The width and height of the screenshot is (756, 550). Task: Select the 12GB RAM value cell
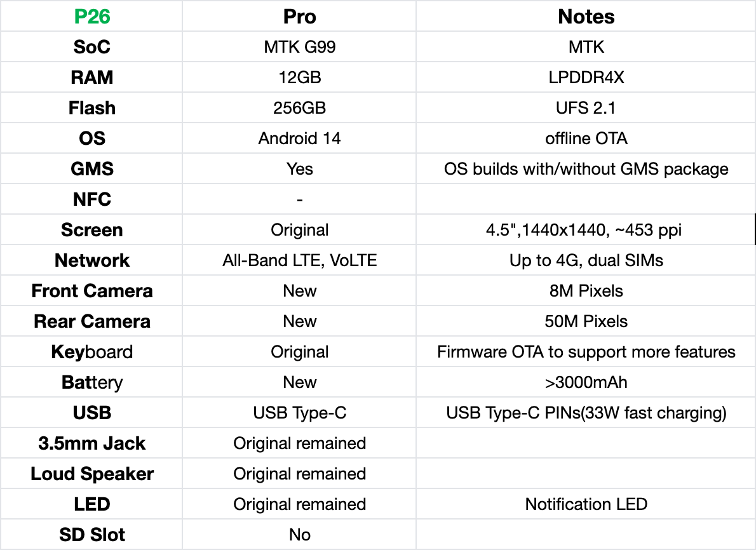[x=299, y=77]
